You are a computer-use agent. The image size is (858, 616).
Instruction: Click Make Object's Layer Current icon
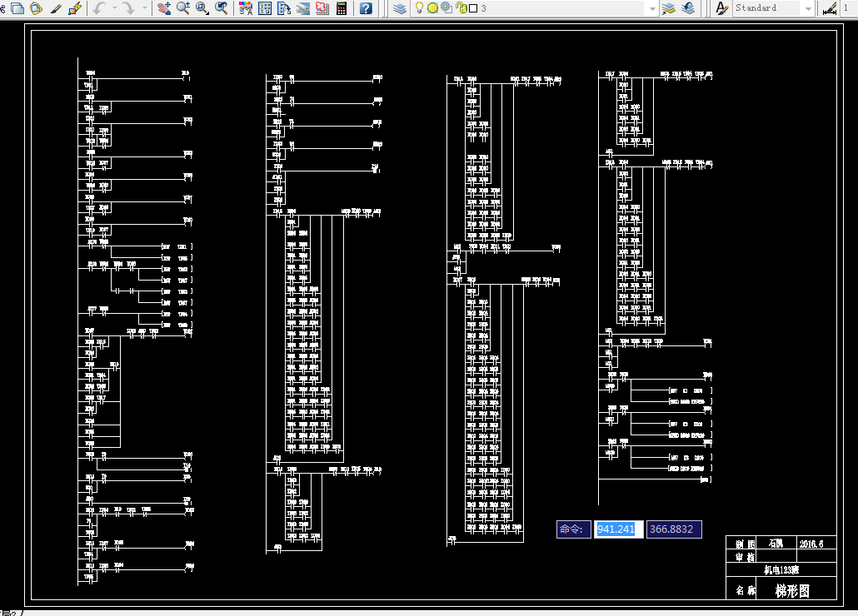pyautogui.click(x=669, y=8)
